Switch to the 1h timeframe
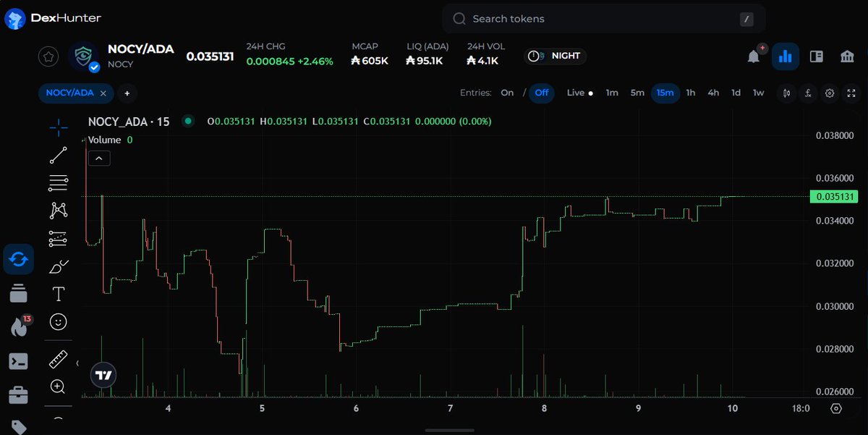This screenshot has height=435, width=868. coord(690,93)
